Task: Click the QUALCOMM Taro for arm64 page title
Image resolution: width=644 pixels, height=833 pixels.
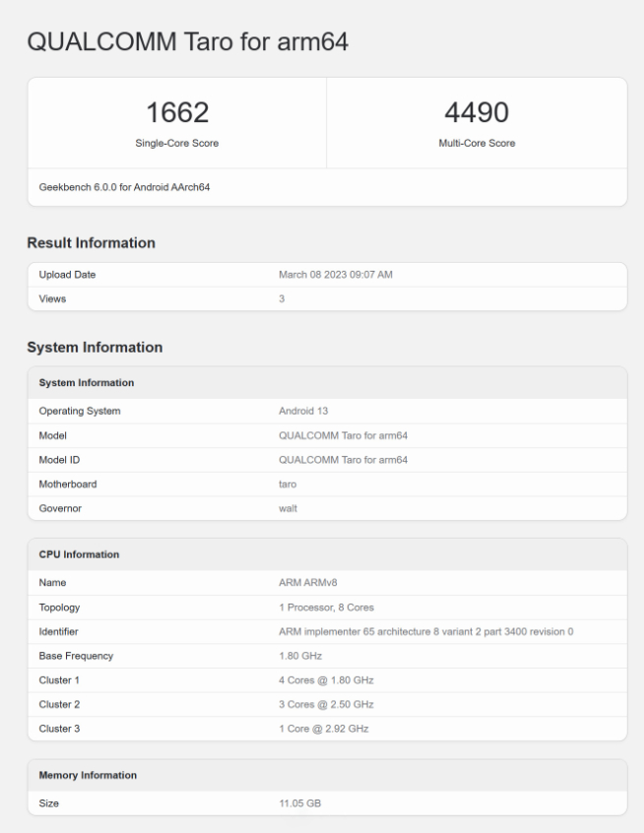Action: [187, 42]
